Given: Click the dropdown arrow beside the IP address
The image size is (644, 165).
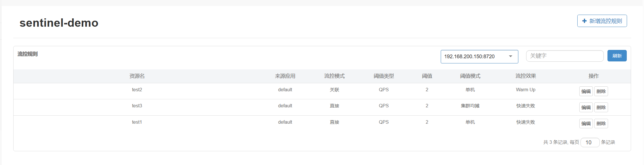Looking at the screenshot, I should pyautogui.click(x=511, y=56).
